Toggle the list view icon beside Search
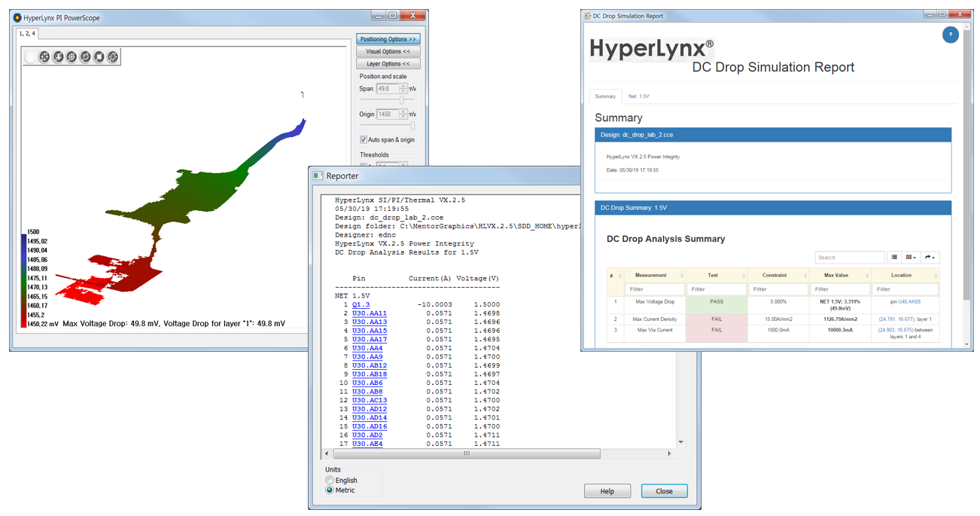Image resolution: width=980 pixels, height=516 pixels. [894, 258]
